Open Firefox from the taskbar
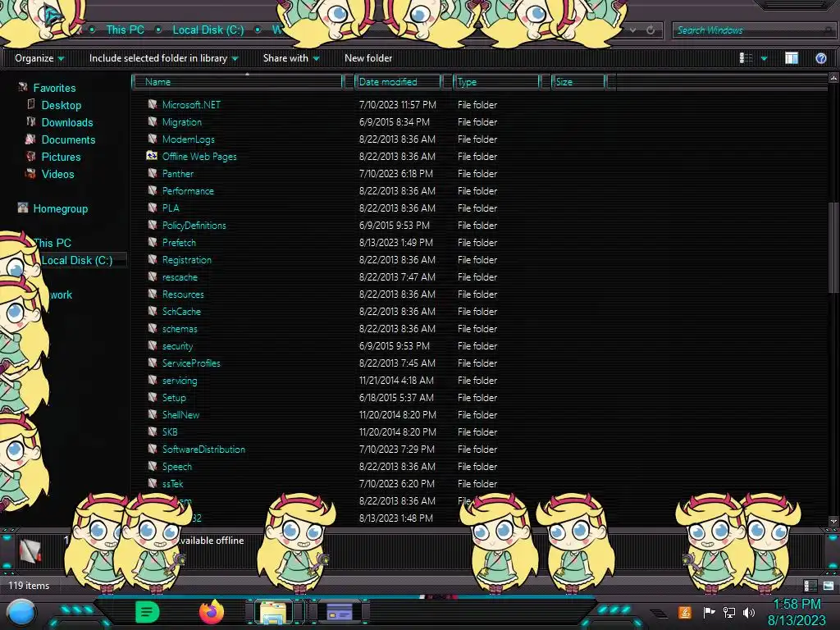This screenshot has height=630, width=840. click(x=211, y=612)
